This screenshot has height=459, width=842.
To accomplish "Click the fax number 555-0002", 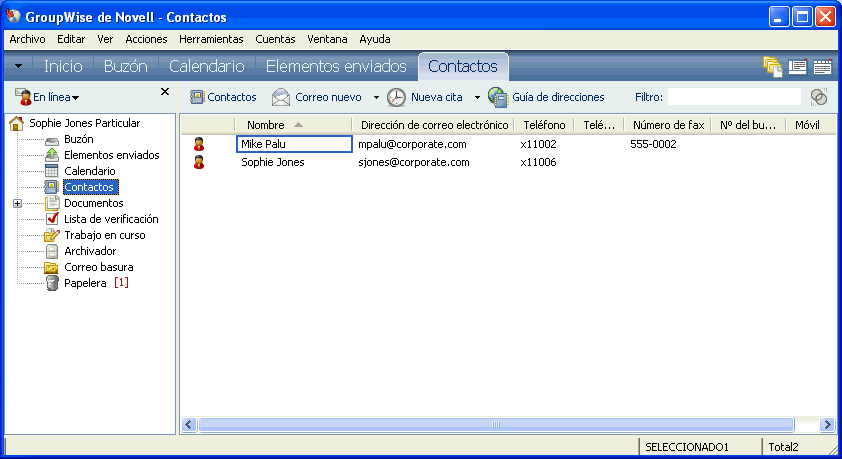I will point(653,144).
